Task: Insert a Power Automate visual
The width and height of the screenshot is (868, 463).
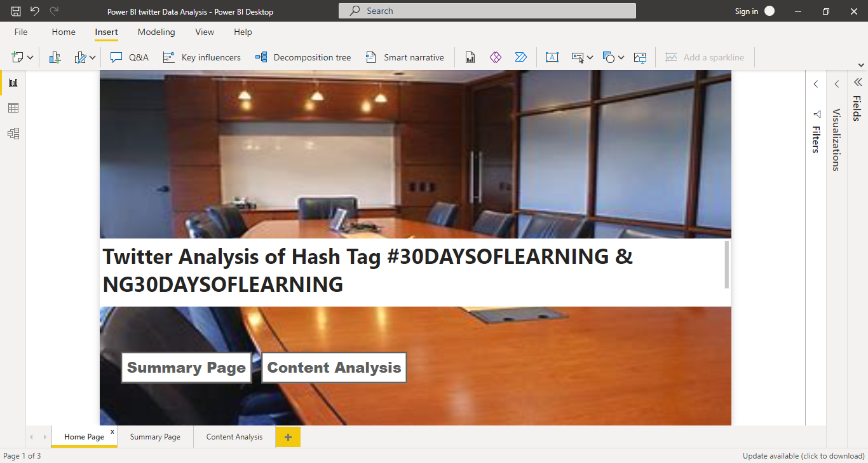Action: click(x=521, y=57)
